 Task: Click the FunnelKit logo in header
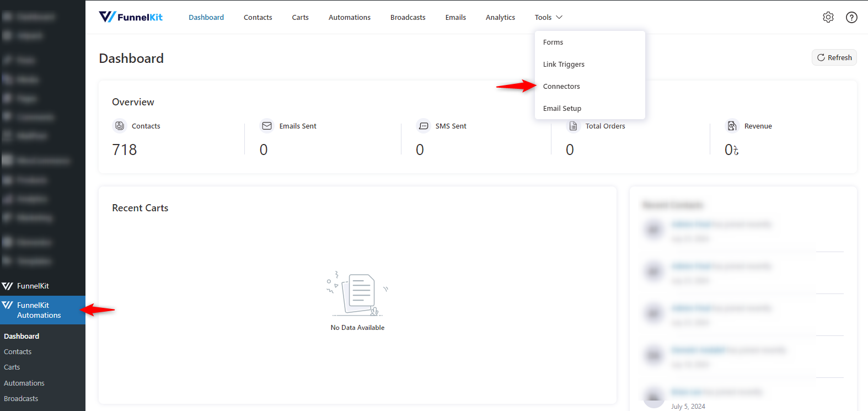(131, 17)
